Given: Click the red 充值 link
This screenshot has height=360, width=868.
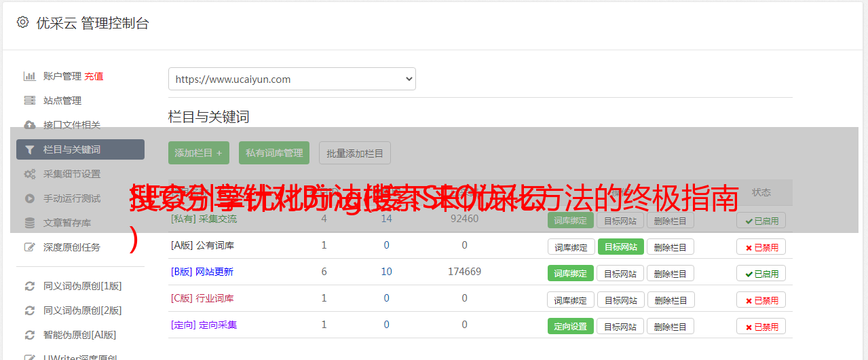Looking at the screenshot, I should [x=94, y=76].
